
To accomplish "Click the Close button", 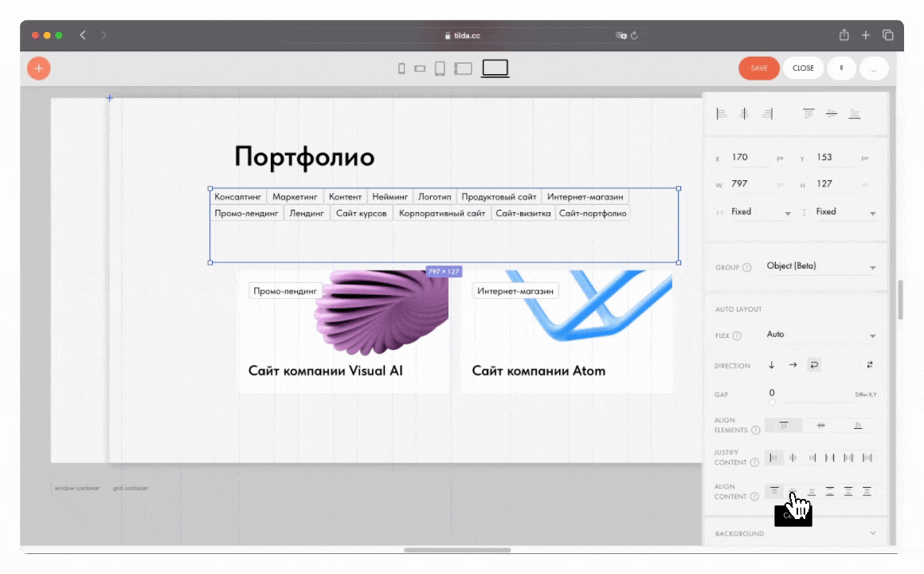I will pyautogui.click(x=803, y=69).
